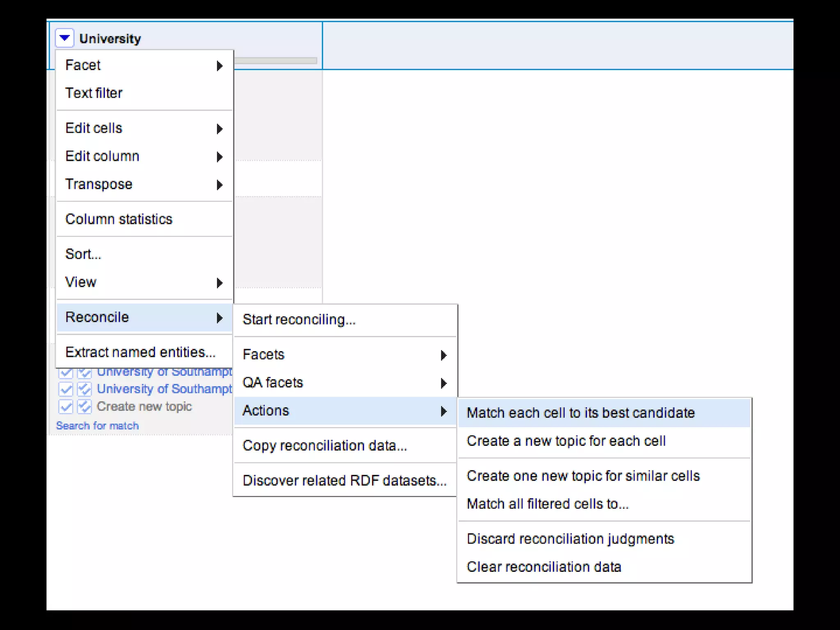Image resolution: width=840 pixels, height=630 pixels.
Task: Click the University column dropdown arrow
Action: coord(64,38)
